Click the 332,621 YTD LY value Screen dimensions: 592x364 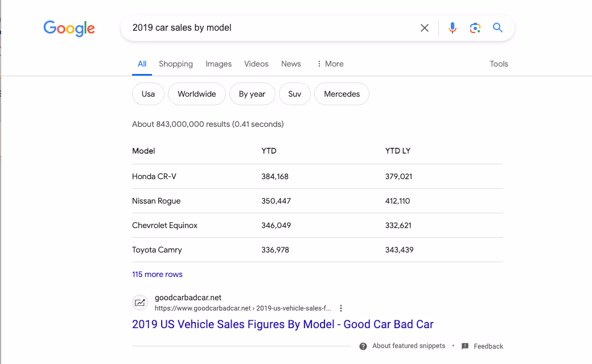coord(398,226)
